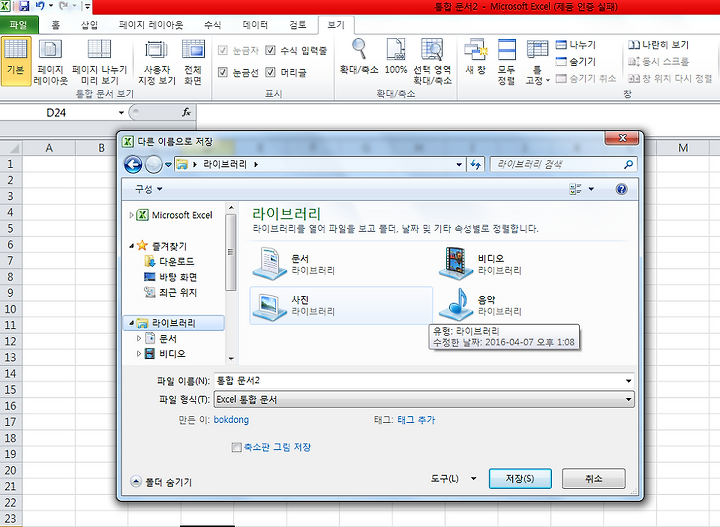Screen dimensions: 720x527
Task: Arrange windows with 모두 정렬
Action: (x=506, y=62)
